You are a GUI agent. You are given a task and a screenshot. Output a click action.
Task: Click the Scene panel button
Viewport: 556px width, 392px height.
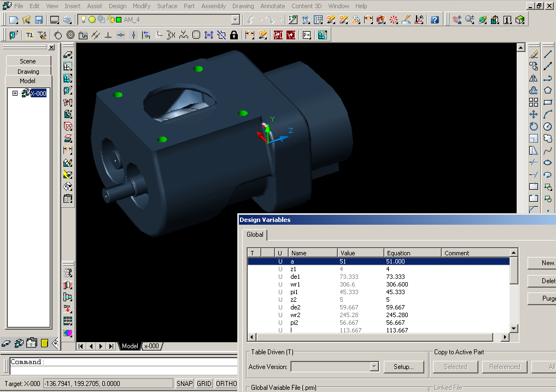(x=28, y=61)
